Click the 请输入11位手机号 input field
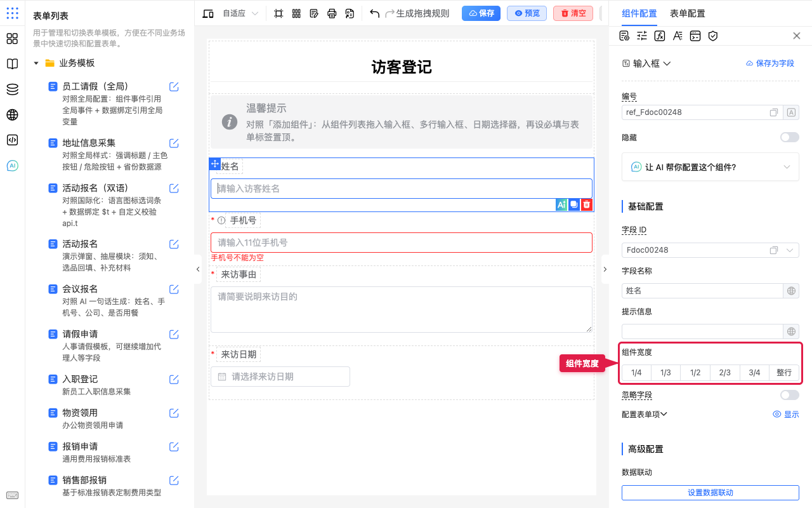The height and width of the screenshot is (508, 812). (x=402, y=243)
